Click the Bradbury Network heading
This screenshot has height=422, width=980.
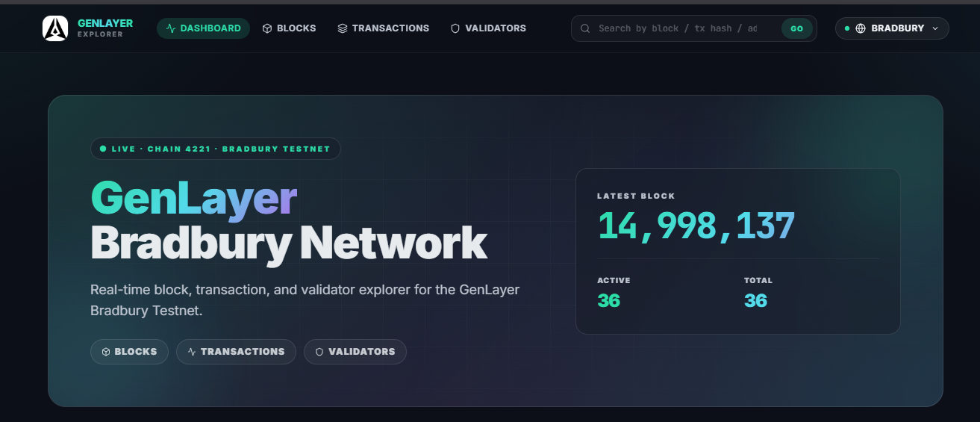[x=289, y=243]
